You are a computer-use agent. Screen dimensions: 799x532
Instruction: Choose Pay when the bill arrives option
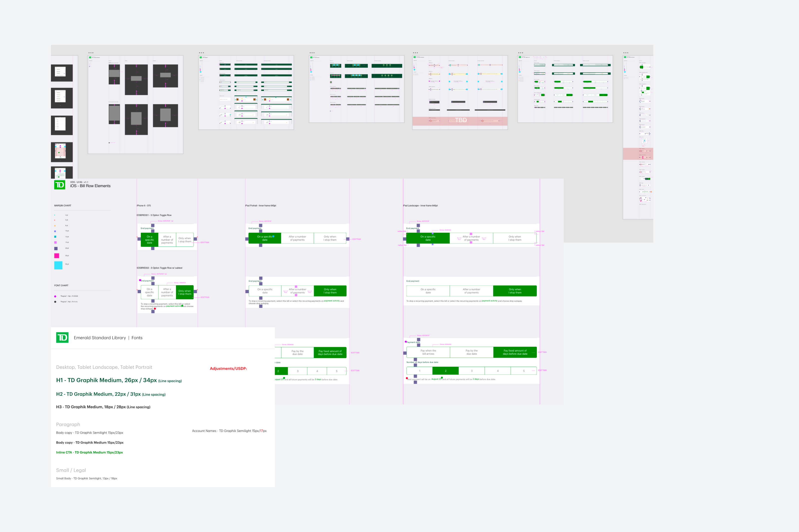(428, 352)
